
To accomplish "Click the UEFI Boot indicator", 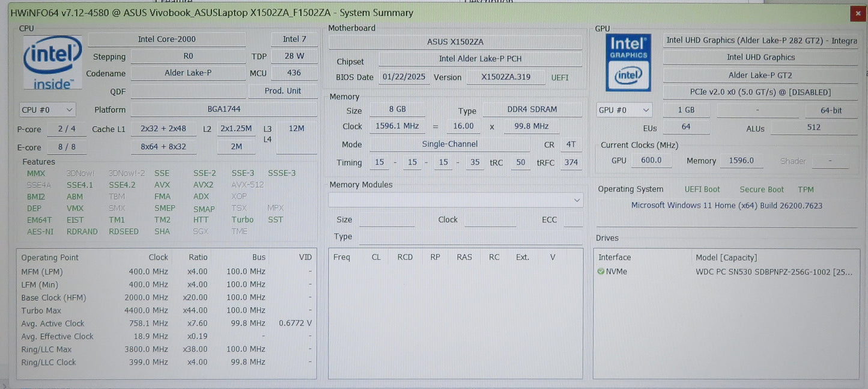I will (x=702, y=189).
